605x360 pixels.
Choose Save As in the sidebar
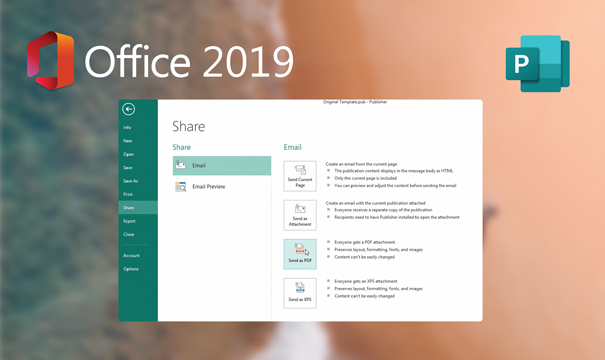click(130, 181)
